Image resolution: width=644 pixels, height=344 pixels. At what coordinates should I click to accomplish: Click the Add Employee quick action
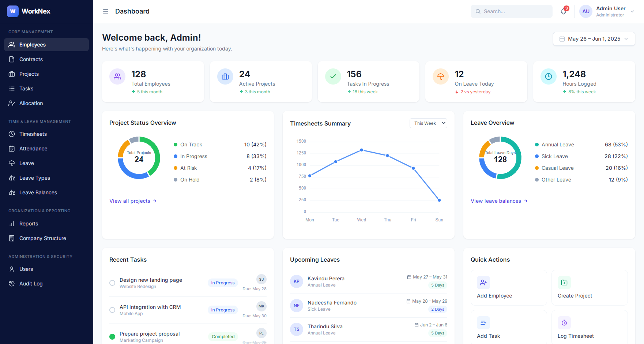pyautogui.click(x=509, y=288)
